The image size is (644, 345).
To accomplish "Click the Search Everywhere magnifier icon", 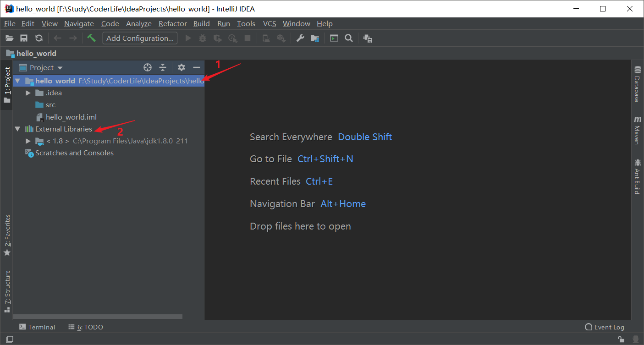I will click(x=349, y=38).
